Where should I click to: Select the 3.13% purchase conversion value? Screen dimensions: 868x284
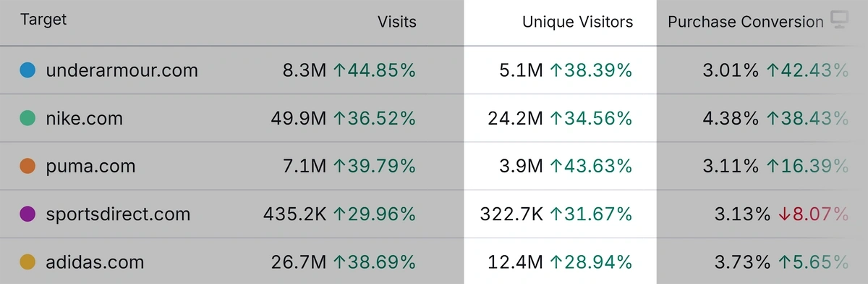(741, 214)
